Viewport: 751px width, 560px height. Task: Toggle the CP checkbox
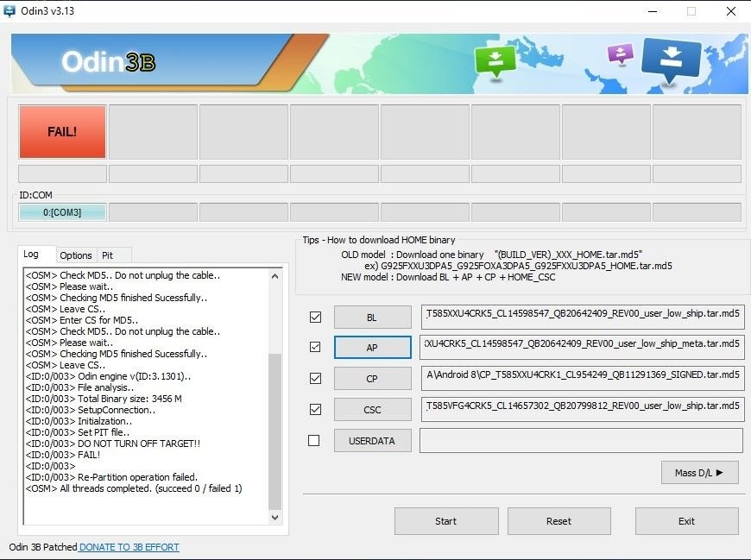pos(315,378)
